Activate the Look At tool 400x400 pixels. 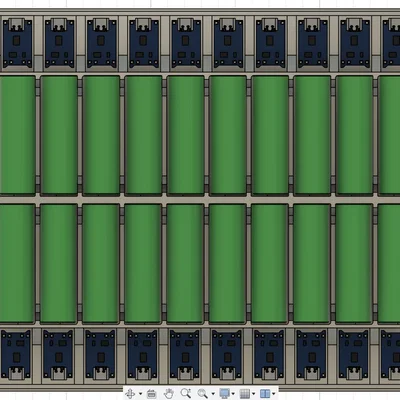pos(151,394)
